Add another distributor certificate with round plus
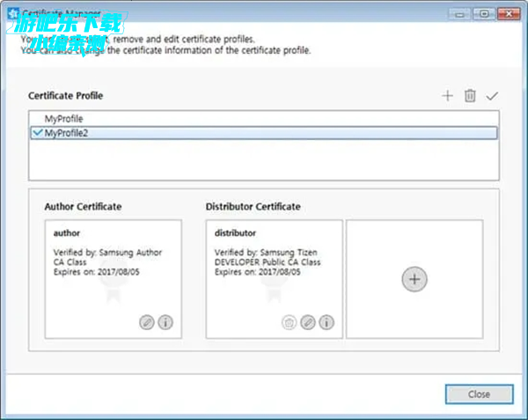The height and width of the screenshot is (420, 528). coord(414,279)
